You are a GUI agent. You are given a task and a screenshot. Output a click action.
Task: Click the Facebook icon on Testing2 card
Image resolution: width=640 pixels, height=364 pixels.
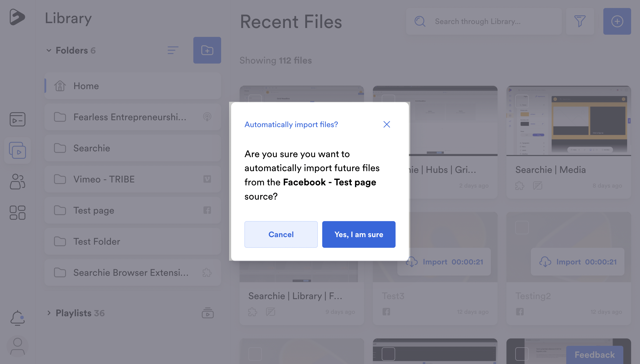click(520, 312)
